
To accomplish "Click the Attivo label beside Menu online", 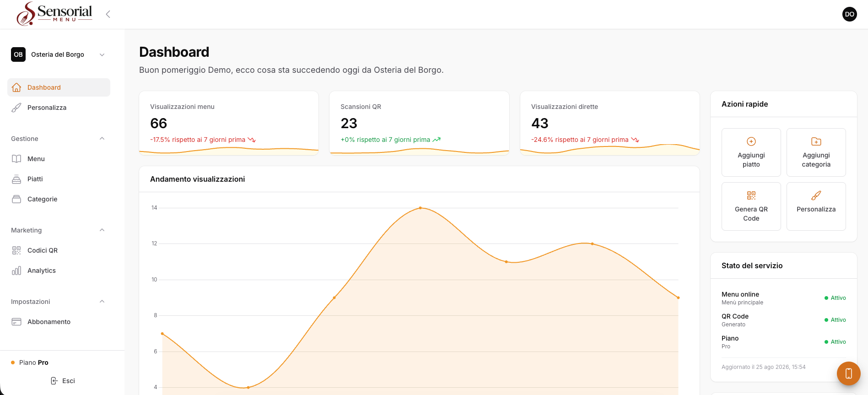I will [838, 298].
